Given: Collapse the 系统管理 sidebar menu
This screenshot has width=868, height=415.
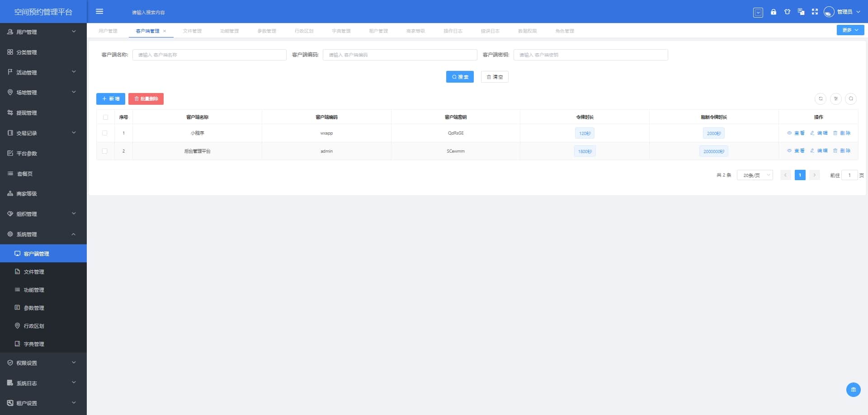Looking at the screenshot, I should 43,234.
